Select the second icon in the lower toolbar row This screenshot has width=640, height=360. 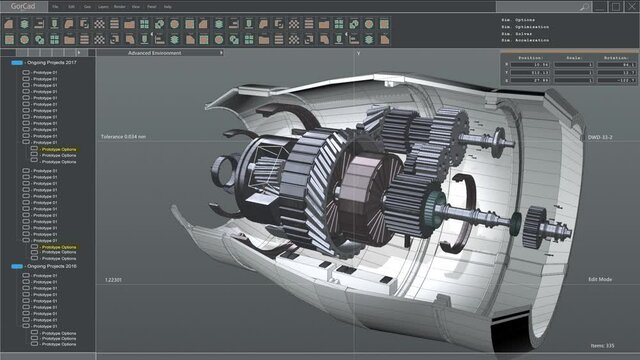click(24, 40)
